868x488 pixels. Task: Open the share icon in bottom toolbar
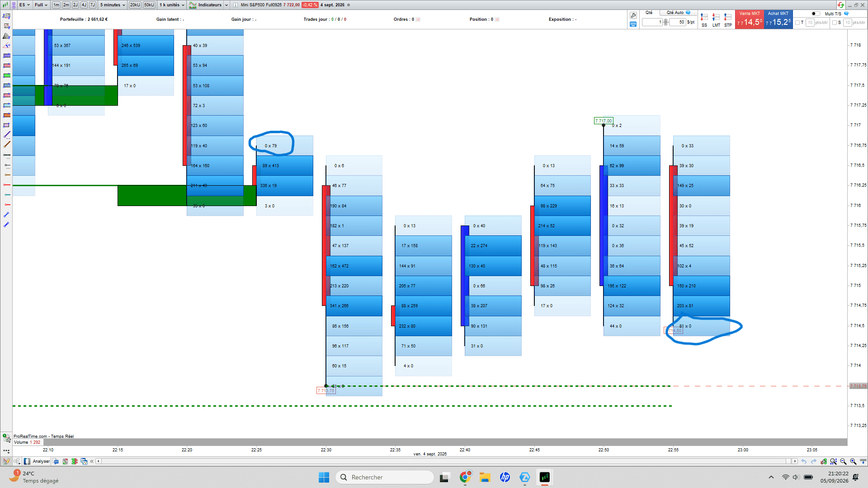pos(17,461)
